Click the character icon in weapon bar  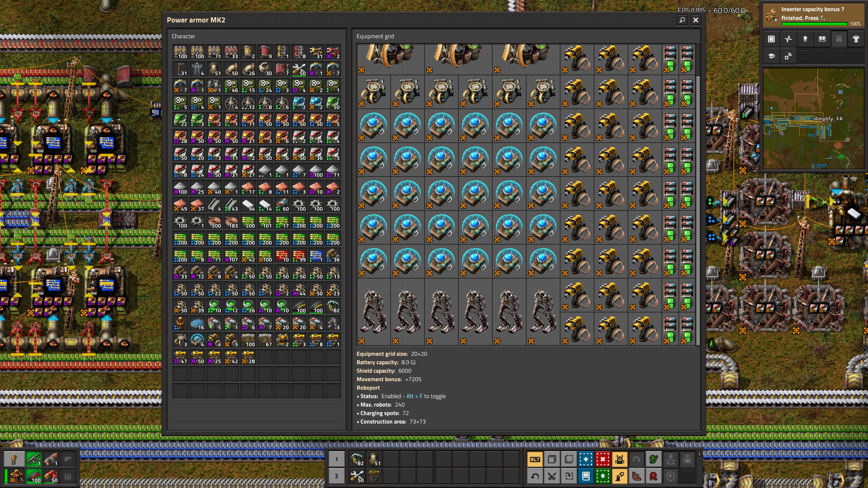pyautogui.click(x=14, y=460)
